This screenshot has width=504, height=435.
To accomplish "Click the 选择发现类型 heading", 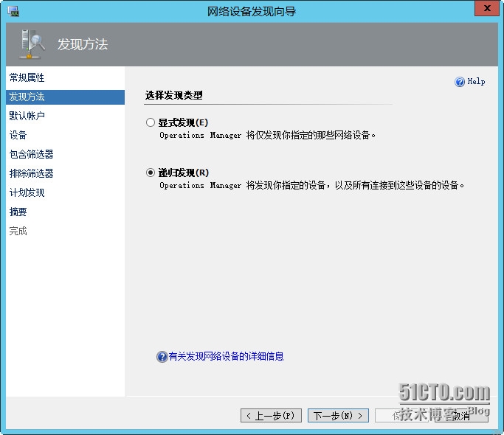I will pos(174,95).
